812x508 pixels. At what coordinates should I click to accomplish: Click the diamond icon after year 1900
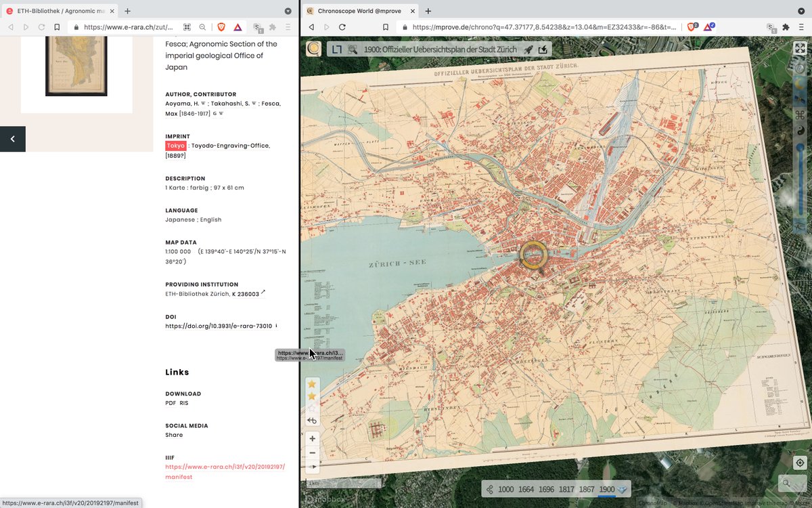623,489
